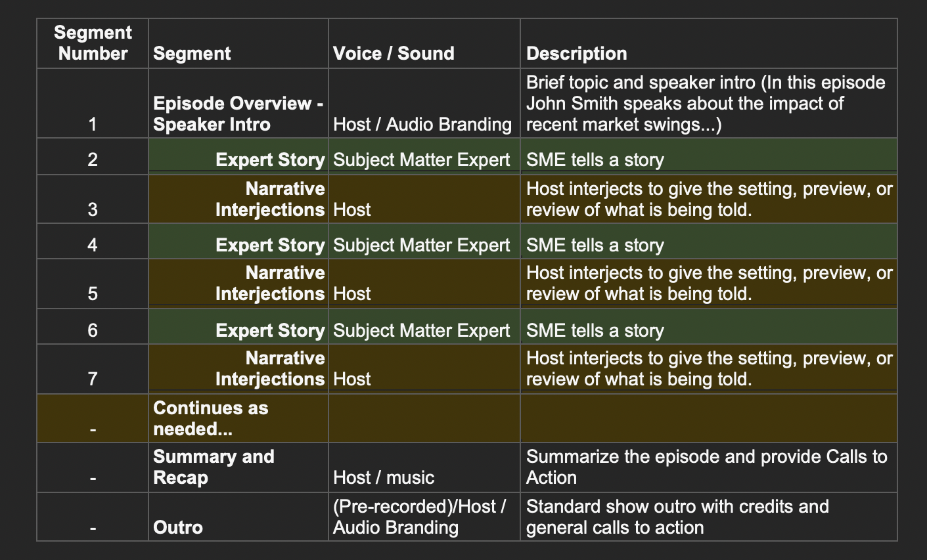Select the "Episode Overview - Speaker Intro" cell
The height and width of the screenshot is (560, 927).
pyautogui.click(x=238, y=103)
